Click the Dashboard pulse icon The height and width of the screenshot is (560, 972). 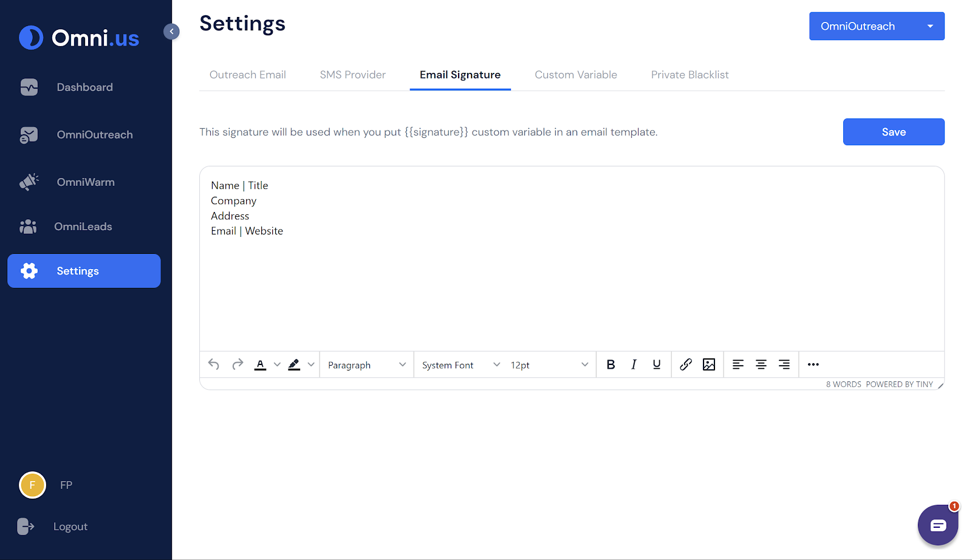coord(29,87)
